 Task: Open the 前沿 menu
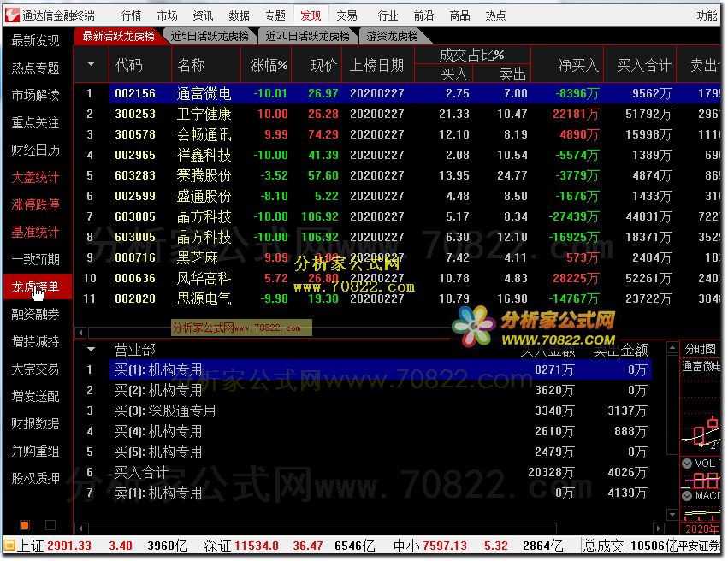(423, 15)
